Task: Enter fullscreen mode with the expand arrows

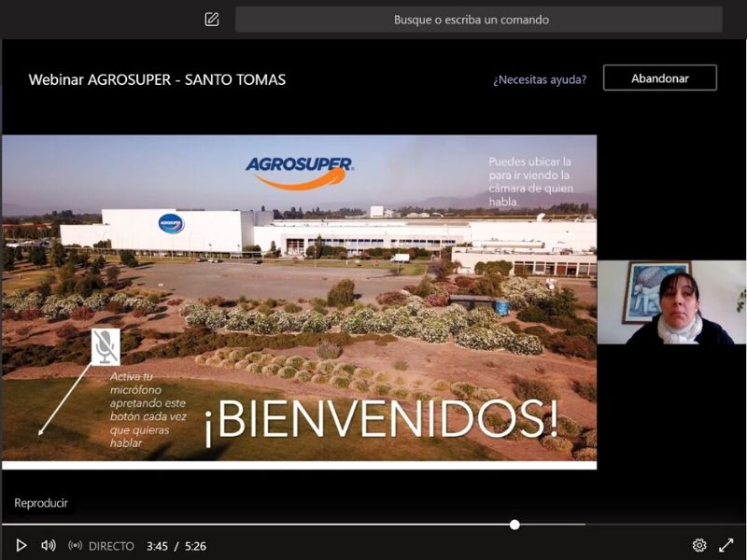Action: coord(726,545)
